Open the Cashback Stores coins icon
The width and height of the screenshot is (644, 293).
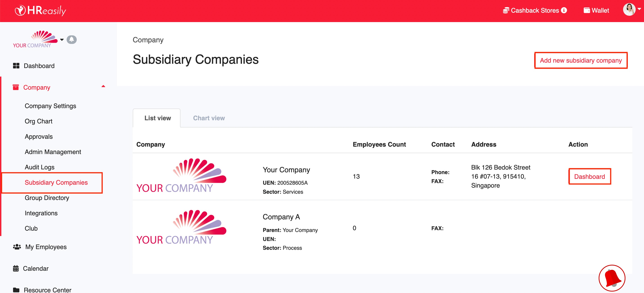pyautogui.click(x=506, y=11)
